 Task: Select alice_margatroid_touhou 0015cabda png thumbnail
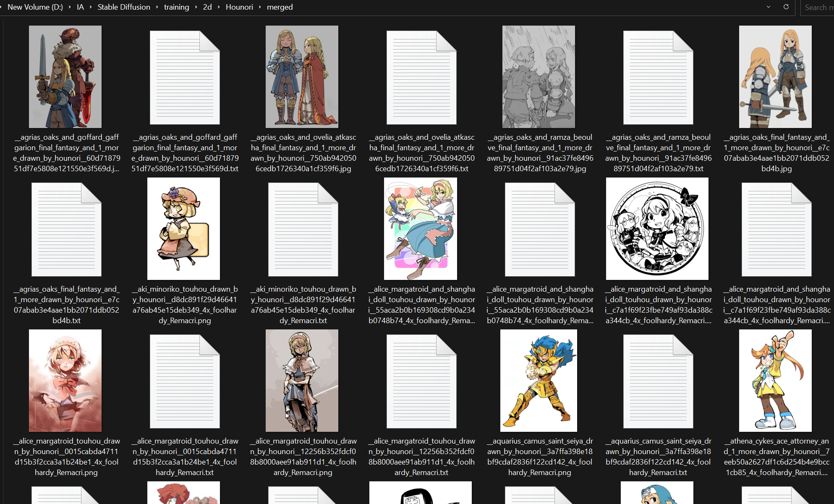tap(65, 381)
